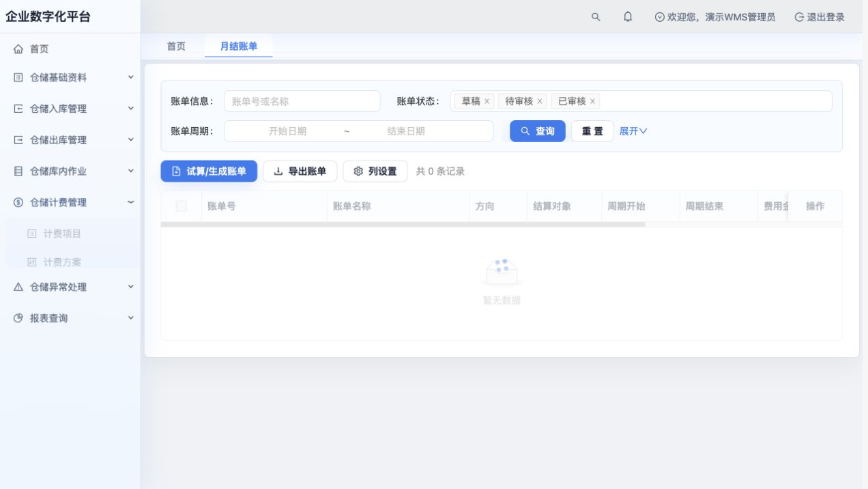Expand the 仓储异常处理 menu chevron
This screenshot has width=868, height=489.
pos(131,288)
